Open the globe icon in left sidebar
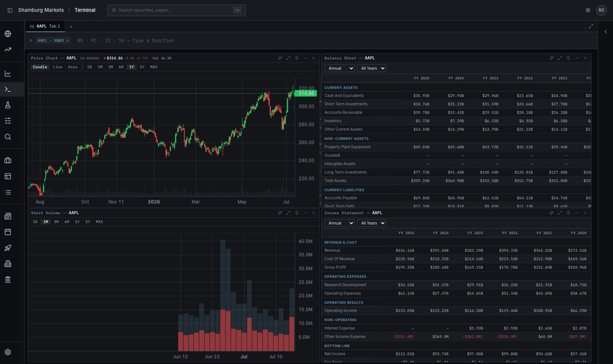Screen dimensions: 613x364 pyautogui.click(x=8, y=34)
